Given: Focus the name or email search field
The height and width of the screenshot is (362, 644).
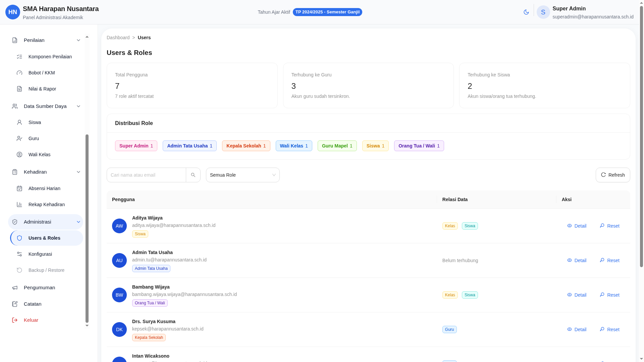Looking at the screenshot, I should [146, 175].
